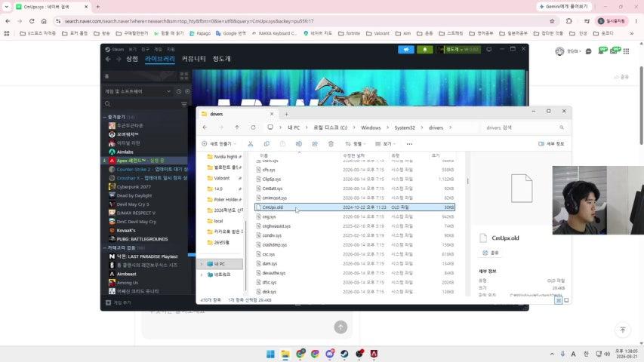This screenshot has width=644, height=362.
Task: Bookmark this page with the star icon
Action: tap(552, 21)
